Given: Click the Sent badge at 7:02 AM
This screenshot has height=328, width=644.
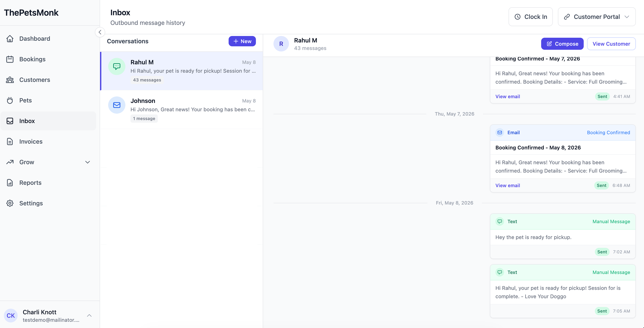Looking at the screenshot, I should [602, 252].
